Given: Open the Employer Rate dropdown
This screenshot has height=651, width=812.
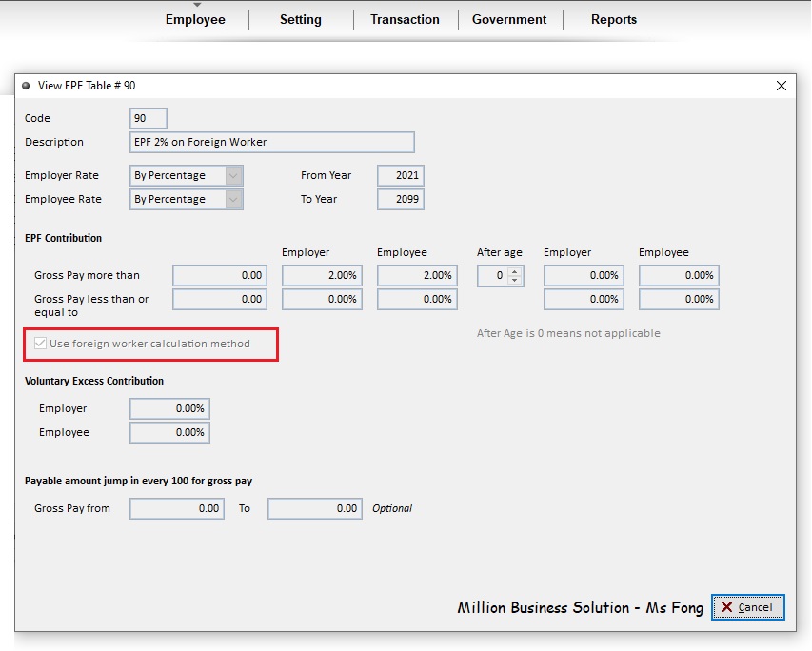Looking at the screenshot, I should [233, 175].
